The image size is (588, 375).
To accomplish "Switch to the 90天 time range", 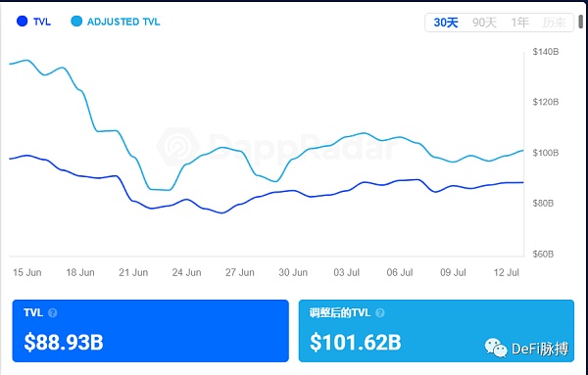I will tap(484, 23).
